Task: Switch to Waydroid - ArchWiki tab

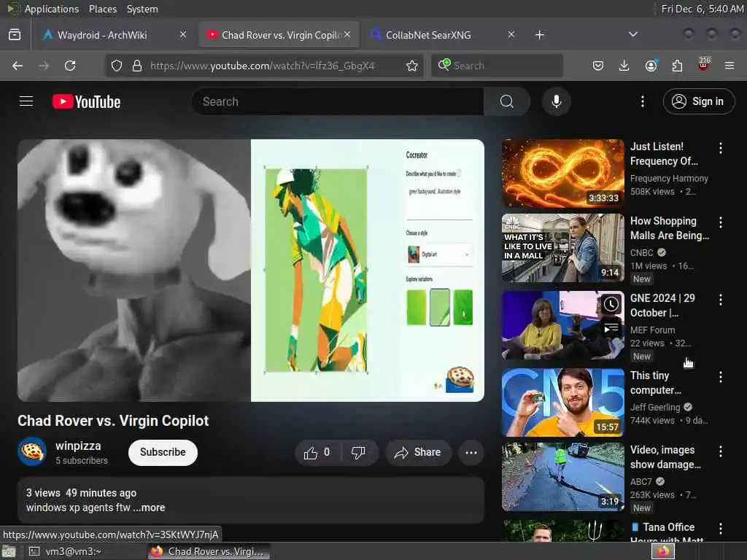Action: pos(102,35)
